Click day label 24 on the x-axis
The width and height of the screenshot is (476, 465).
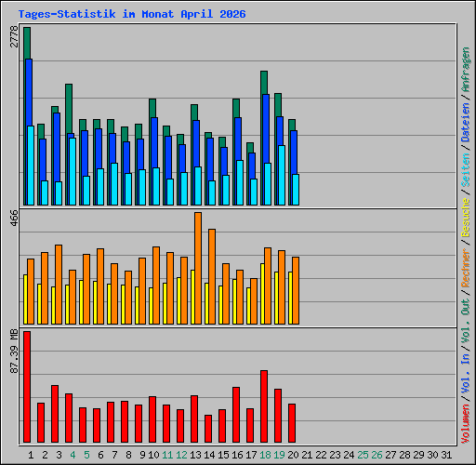coord(349,455)
